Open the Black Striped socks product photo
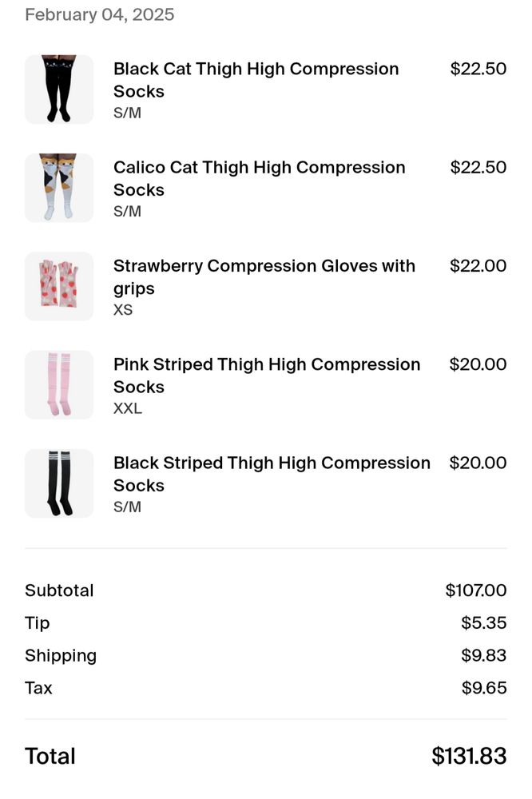Image resolution: width=532 pixels, height=799 pixels. tap(59, 483)
